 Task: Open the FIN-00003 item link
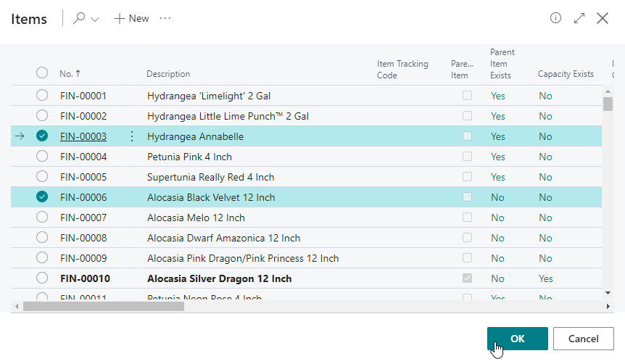(83, 136)
